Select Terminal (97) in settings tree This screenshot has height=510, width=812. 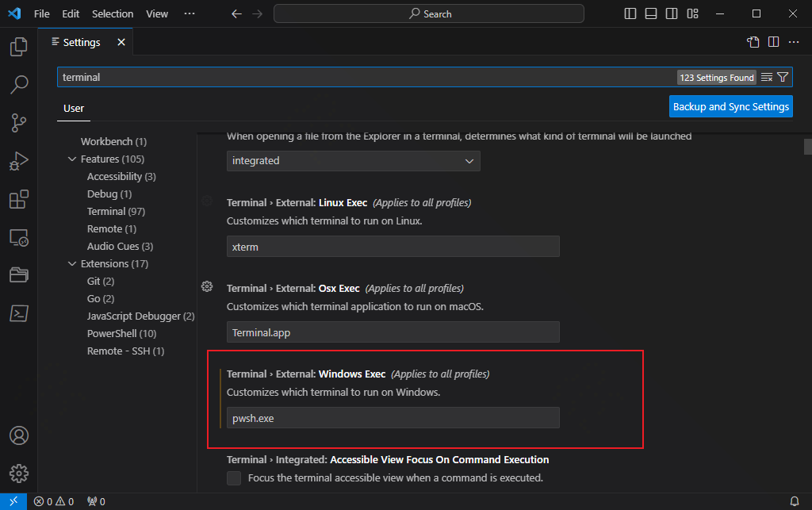coord(116,212)
